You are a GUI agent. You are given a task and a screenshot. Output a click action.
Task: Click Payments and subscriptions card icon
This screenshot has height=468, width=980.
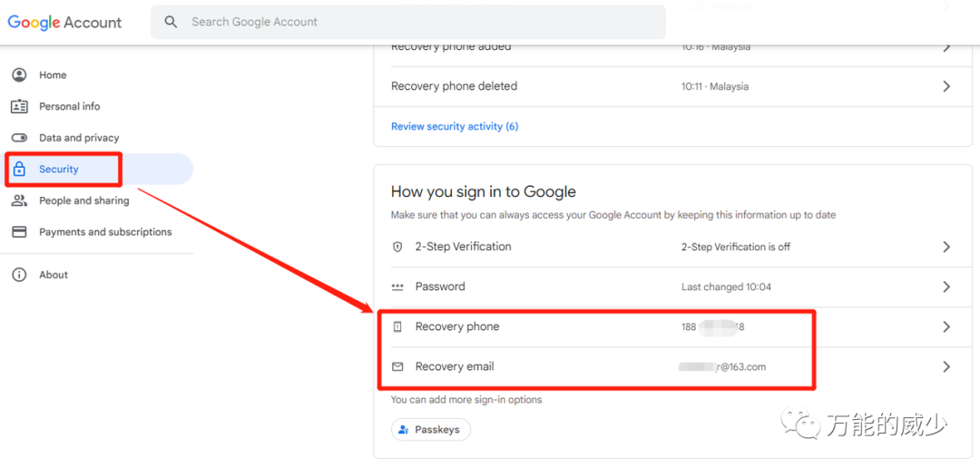click(x=20, y=232)
